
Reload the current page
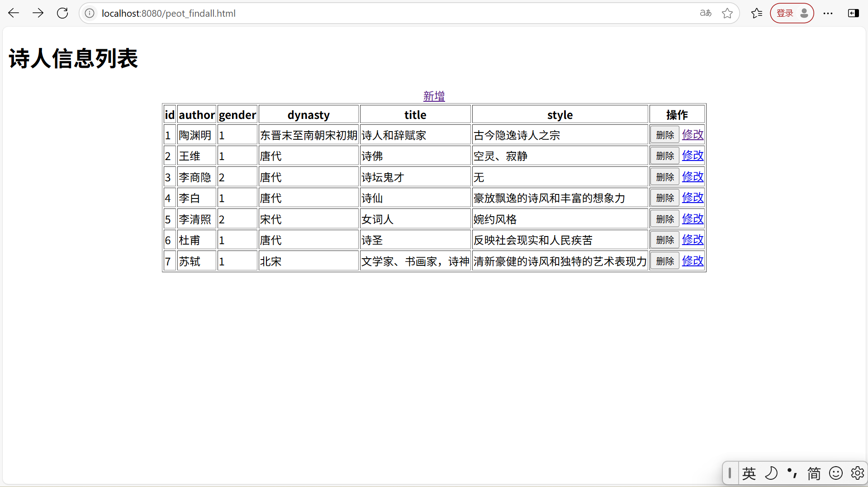62,13
